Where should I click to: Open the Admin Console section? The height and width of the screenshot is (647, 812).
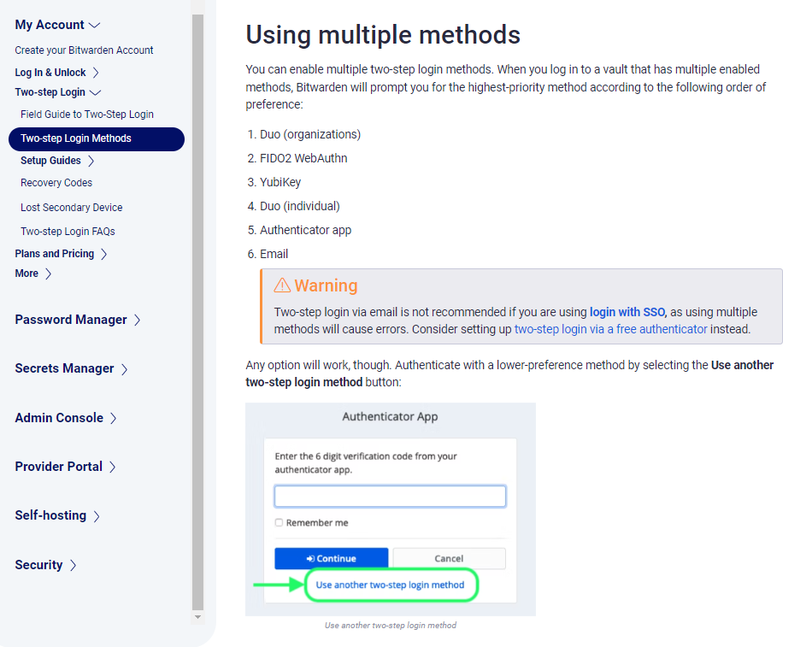pos(59,418)
